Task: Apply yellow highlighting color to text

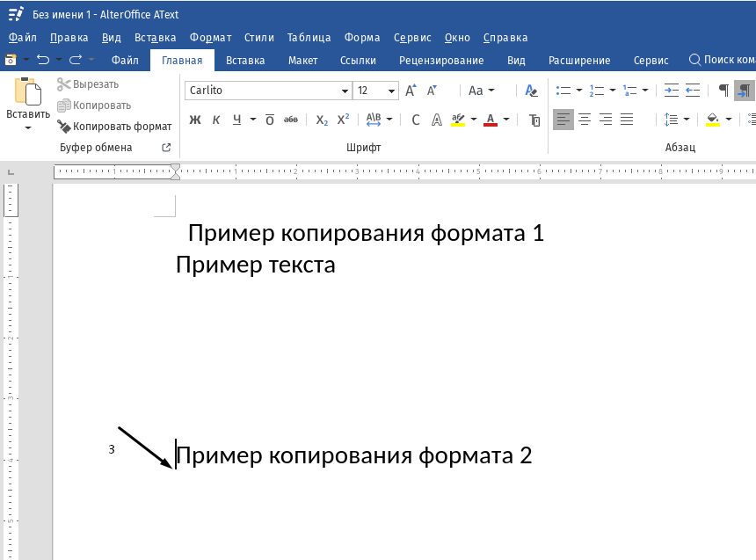Action: [458, 120]
